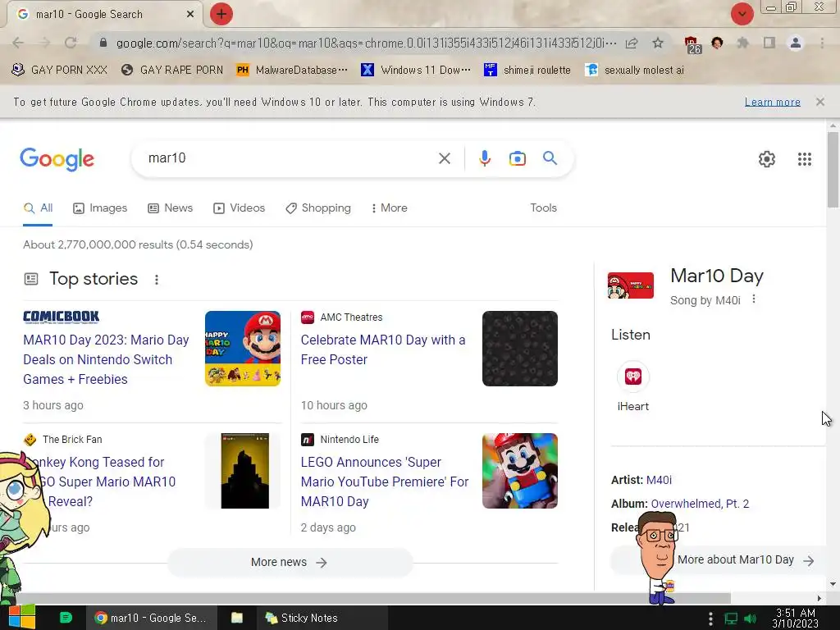Click into the Google search box
840x630 pixels.
[x=290, y=158]
